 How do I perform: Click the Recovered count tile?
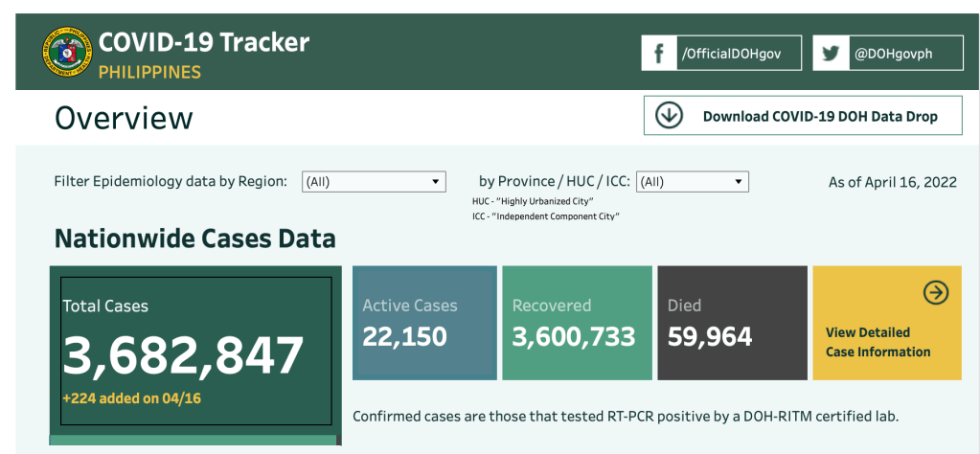coord(574,323)
